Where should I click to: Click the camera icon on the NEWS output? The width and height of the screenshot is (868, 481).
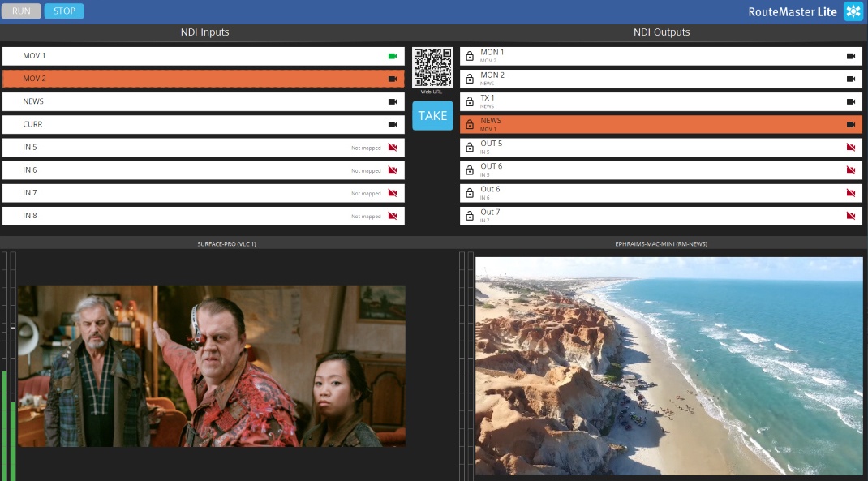pyautogui.click(x=851, y=125)
